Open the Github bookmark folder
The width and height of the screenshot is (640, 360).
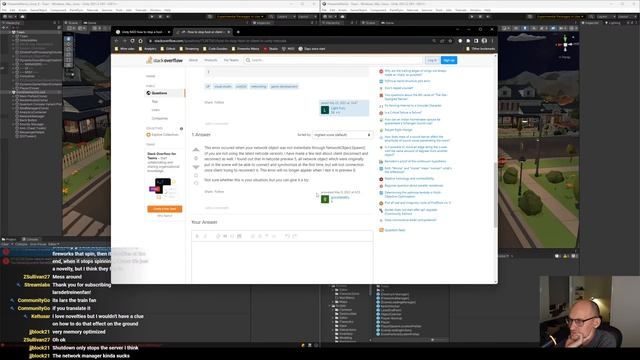(168, 49)
